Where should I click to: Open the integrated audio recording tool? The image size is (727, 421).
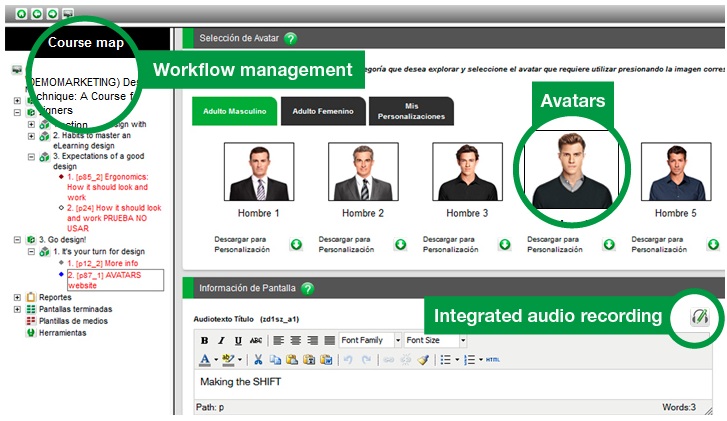[x=699, y=316]
